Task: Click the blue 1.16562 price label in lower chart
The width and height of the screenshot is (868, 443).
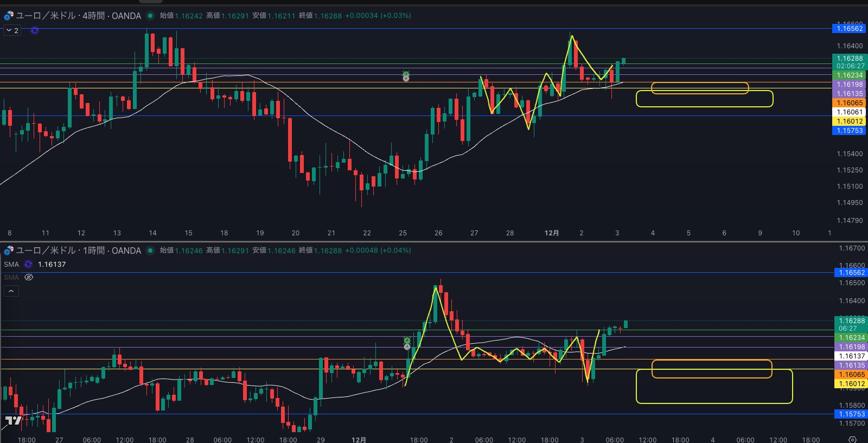Action: (x=852, y=273)
